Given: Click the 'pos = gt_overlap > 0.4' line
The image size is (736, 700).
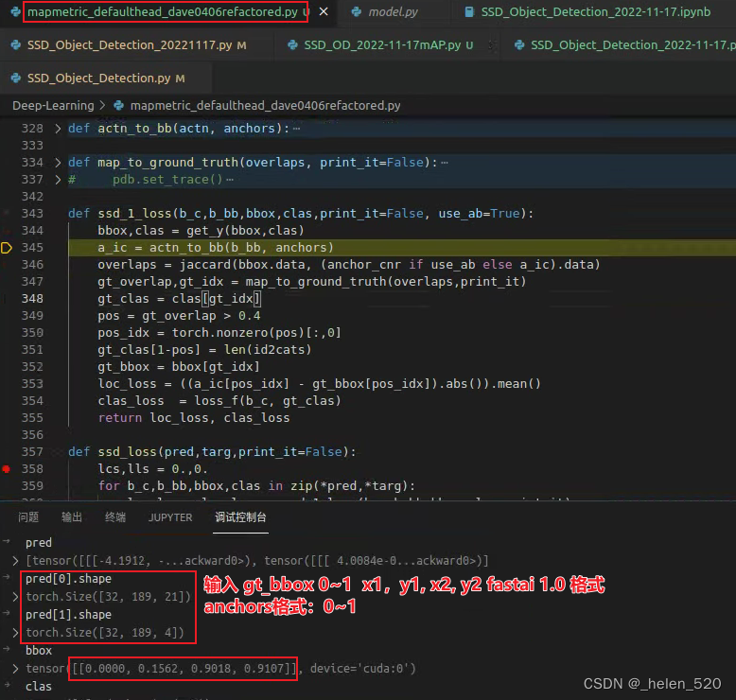Looking at the screenshot, I should 179,316.
